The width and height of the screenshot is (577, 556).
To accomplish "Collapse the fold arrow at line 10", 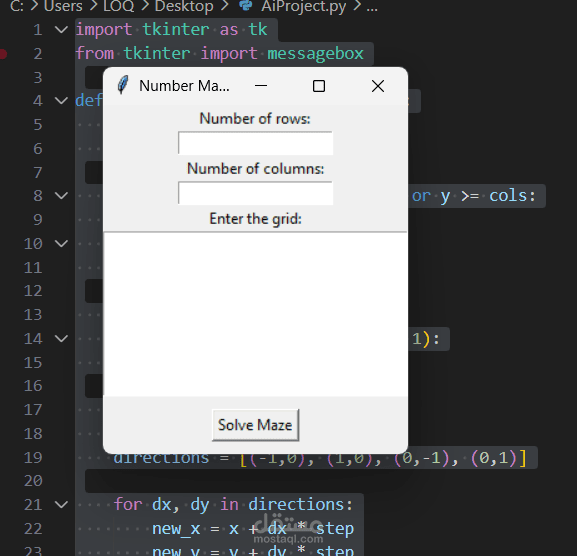I will coord(61,243).
